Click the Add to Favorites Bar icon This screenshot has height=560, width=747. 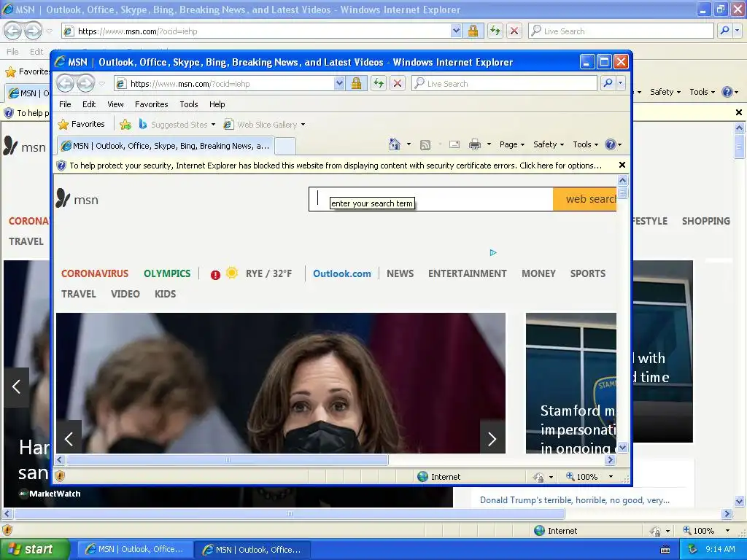(125, 124)
